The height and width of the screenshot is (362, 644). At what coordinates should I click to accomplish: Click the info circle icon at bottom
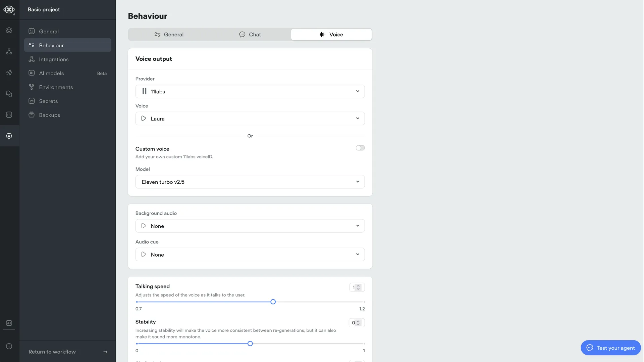pos(9,346)
